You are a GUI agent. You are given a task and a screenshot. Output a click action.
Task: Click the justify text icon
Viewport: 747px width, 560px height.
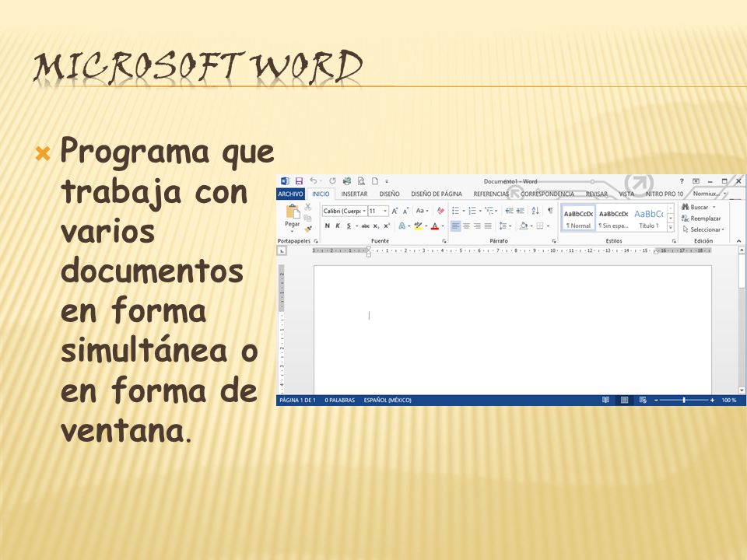[x=488, y=226]
